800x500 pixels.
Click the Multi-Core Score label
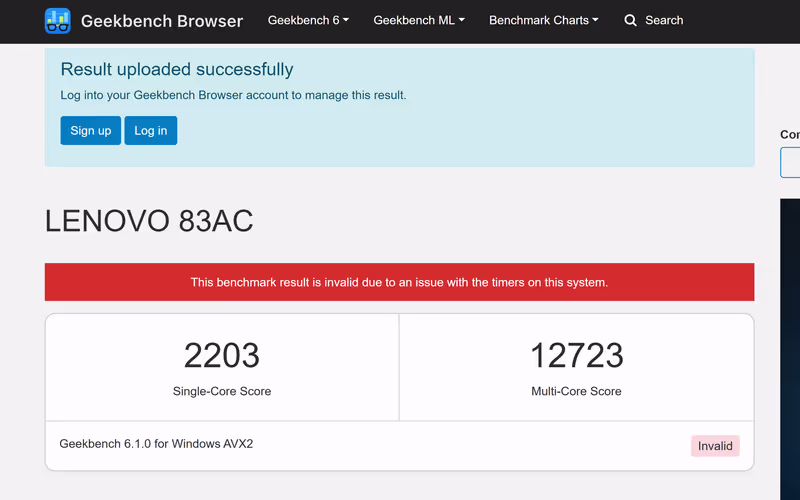tap(576, 391)
